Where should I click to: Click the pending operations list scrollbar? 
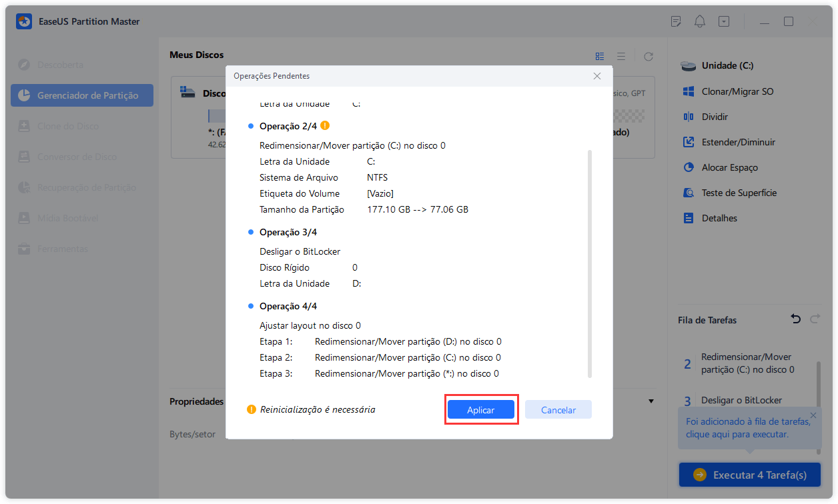click(x=589, y=263)
